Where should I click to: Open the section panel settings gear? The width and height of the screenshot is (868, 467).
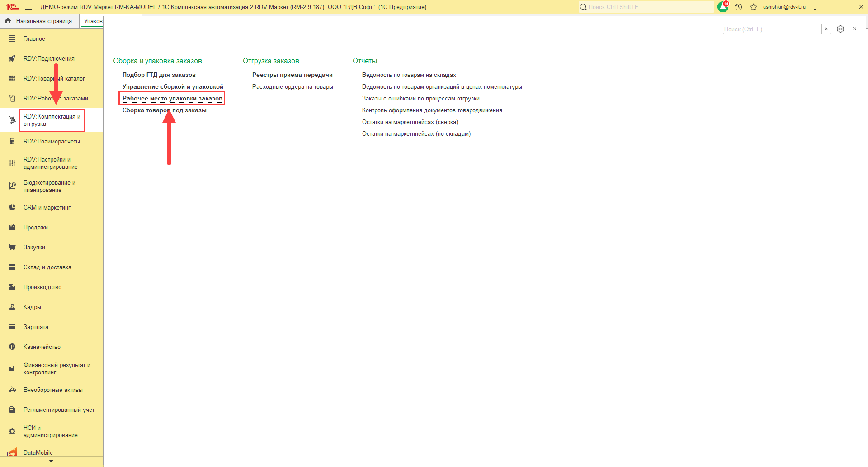click(x=840, y=29)
